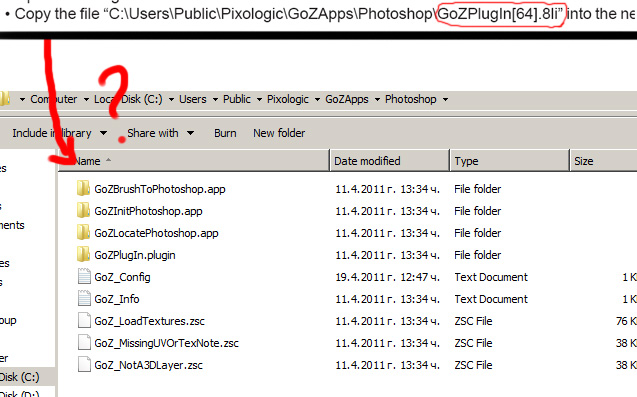The image size is (637, 397).
Task: Select file name GoZPlugIn.plugin
Action: click(135, 255)
